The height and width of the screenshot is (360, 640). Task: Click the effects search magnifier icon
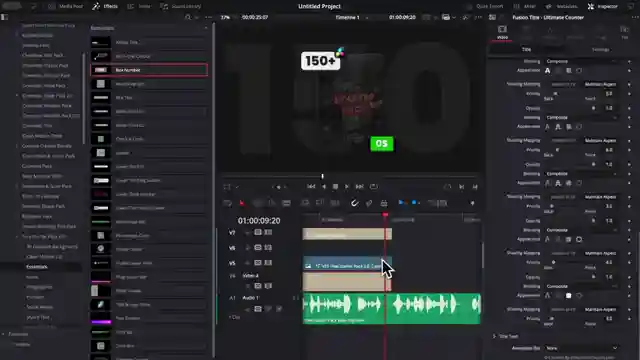tap(188, 17)
